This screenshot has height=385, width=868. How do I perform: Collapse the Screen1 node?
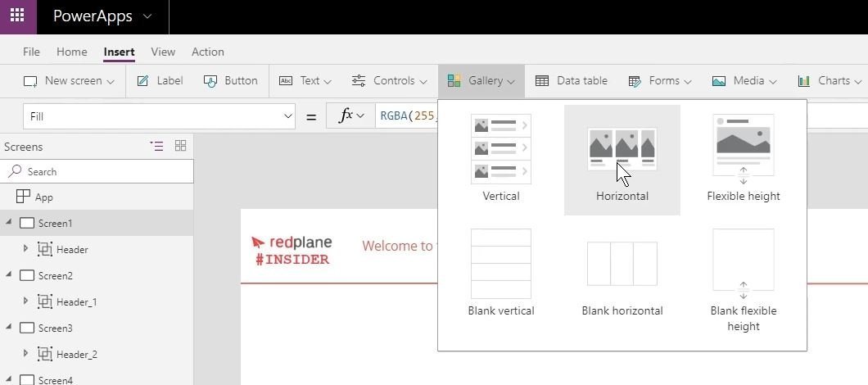pos(8,222)
